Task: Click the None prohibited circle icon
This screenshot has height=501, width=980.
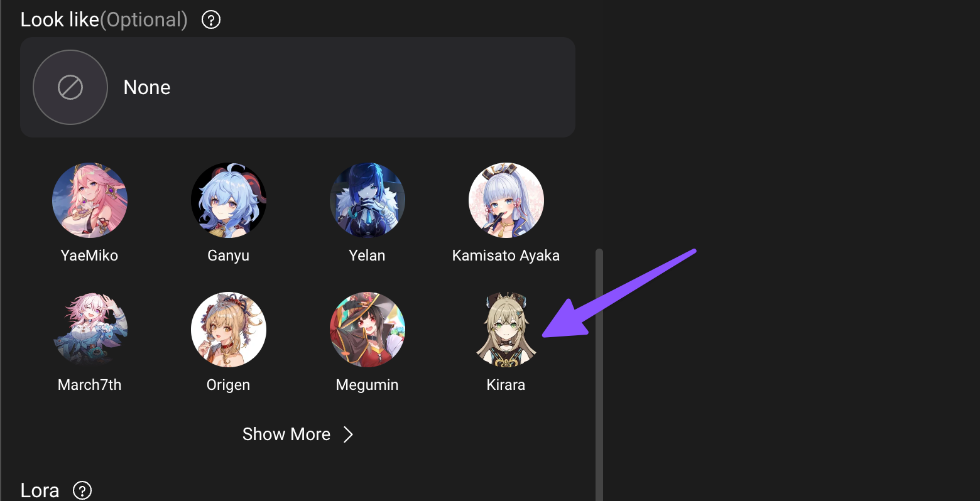Action: [70, 87]
